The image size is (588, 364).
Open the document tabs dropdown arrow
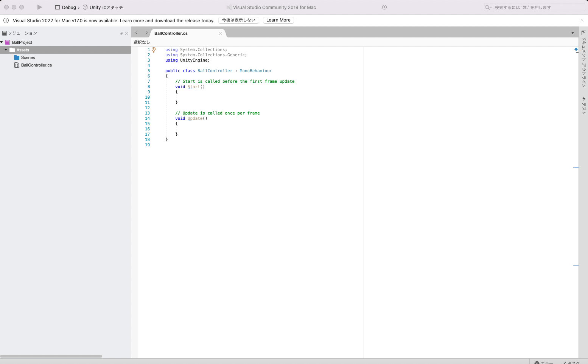click(x=572, y=33)
